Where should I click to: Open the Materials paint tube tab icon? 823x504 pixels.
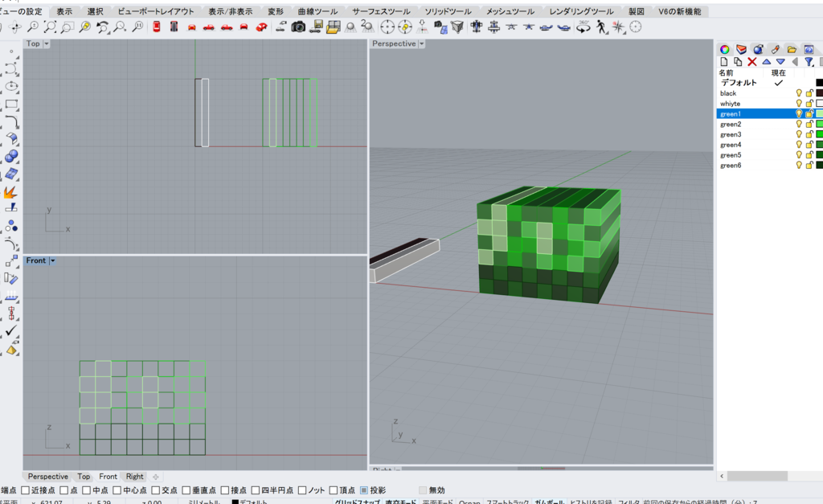pyautogui.click(x=775, y=49)
